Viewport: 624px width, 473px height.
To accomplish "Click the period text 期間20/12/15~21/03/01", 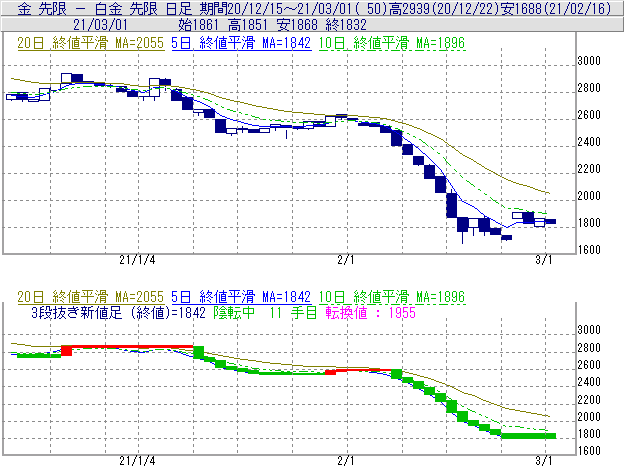I will [275, 8].
